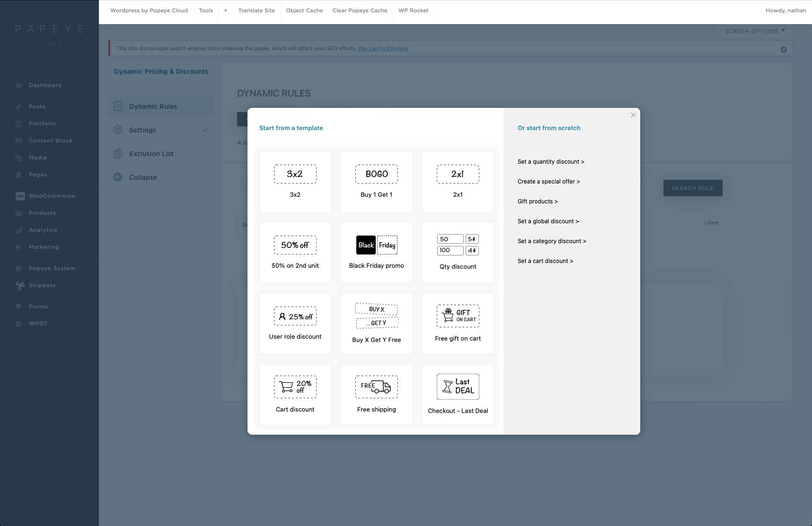
Task: Close the template selection modal
Action: pos(633,115)
